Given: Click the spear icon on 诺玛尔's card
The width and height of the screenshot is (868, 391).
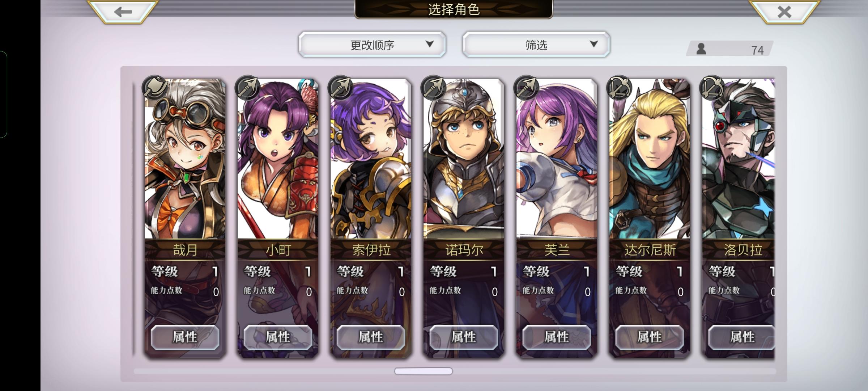Looking at the screenshot, I should (x=434, y=88).
